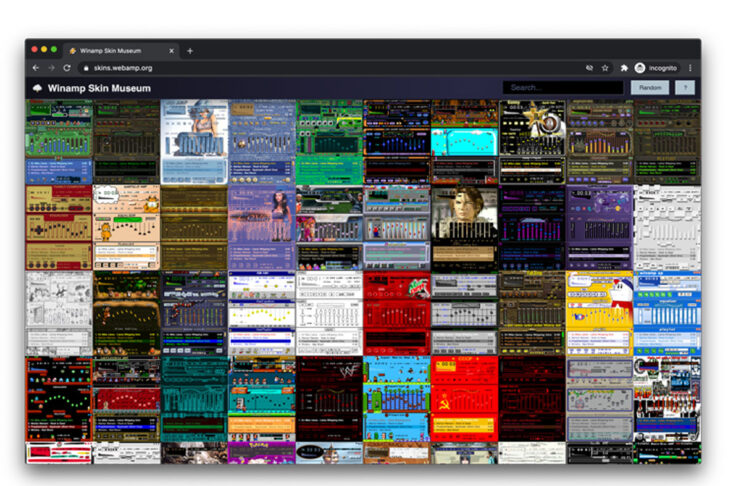Open the red and tan skin in second row
741x486 pixels.
[x=59, y=227]
